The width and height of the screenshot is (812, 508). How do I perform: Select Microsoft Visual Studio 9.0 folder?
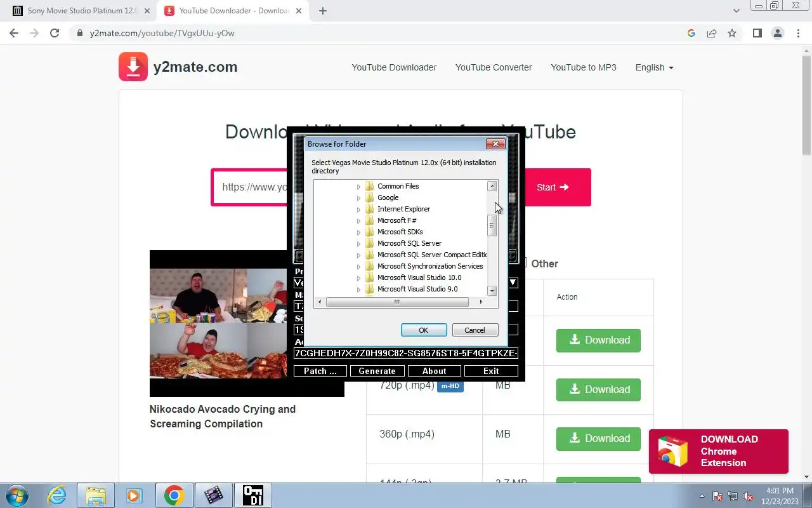point(417,289)
